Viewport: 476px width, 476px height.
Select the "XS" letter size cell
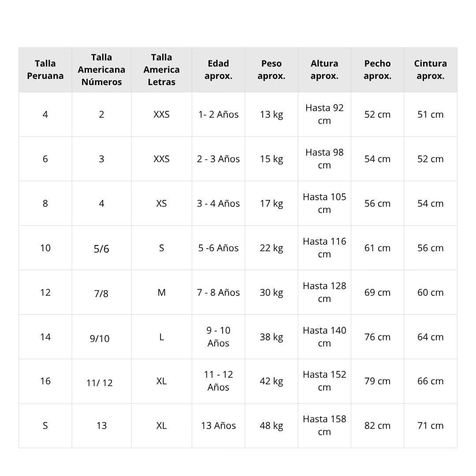[161, 204]
